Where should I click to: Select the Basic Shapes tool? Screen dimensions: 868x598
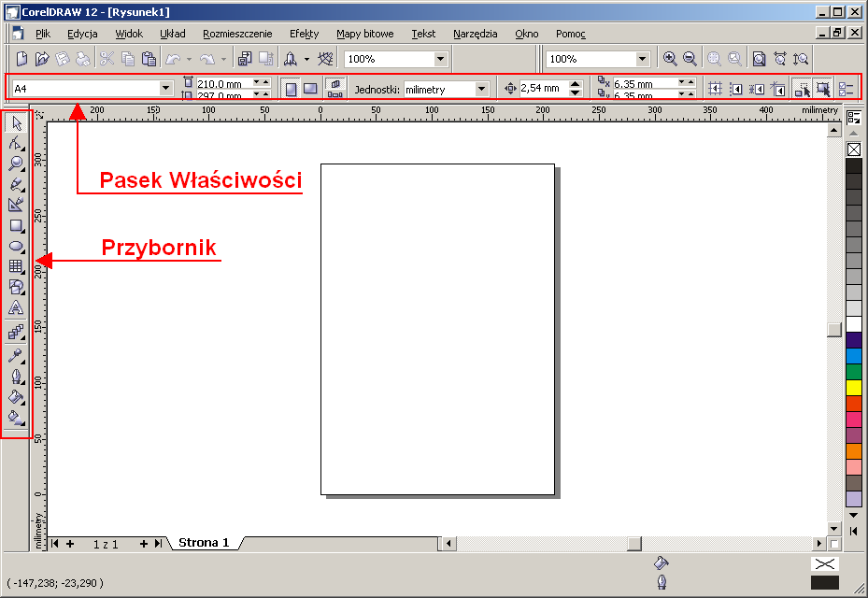pyautogui.click(x=16, y=287)
